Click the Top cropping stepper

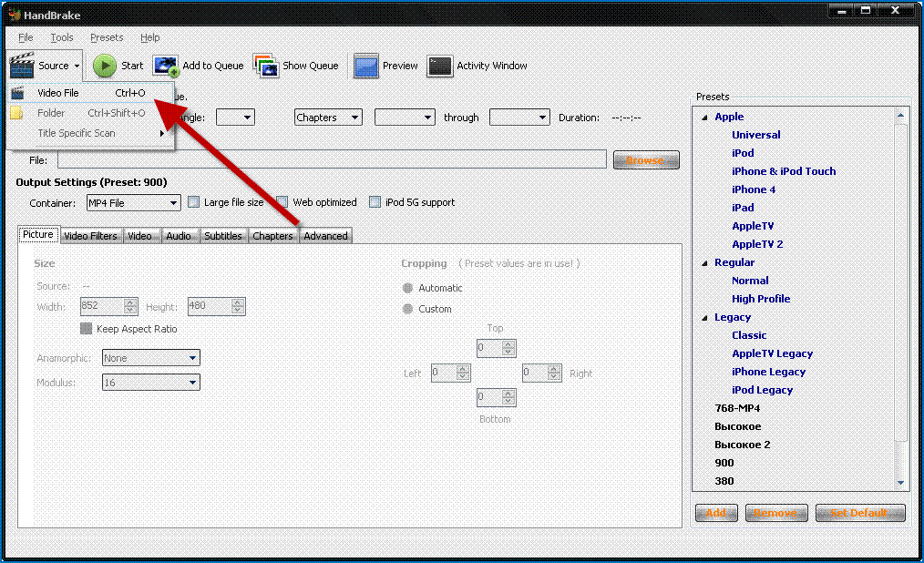(x=508, y=348)
